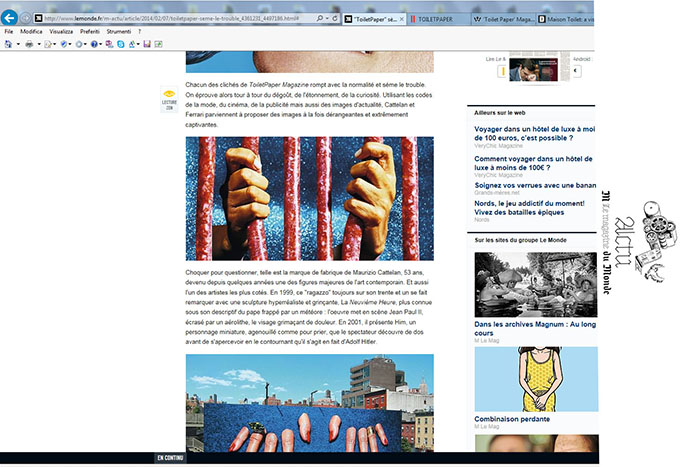The width and height of the screenshot is (680, 467).
Task: Open 'Combinaison perdante' link
Action: click(x=512, y=419)
